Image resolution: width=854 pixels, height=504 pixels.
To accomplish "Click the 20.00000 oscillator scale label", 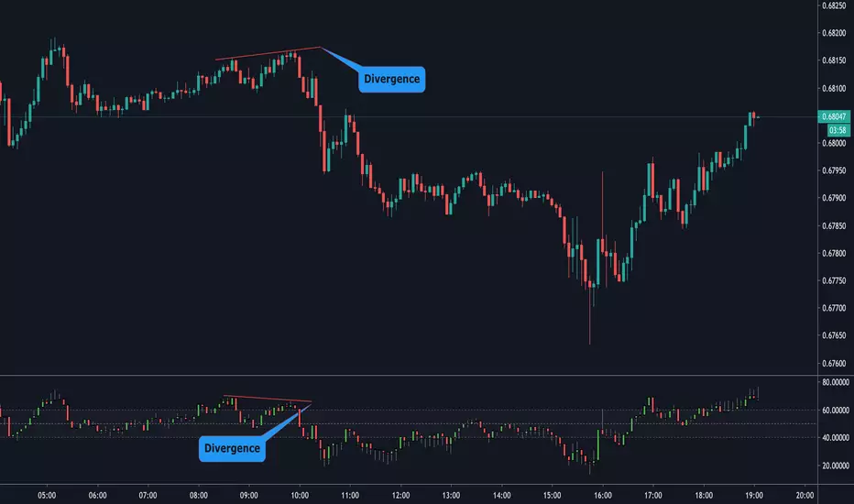I will (x=835, y=466).
